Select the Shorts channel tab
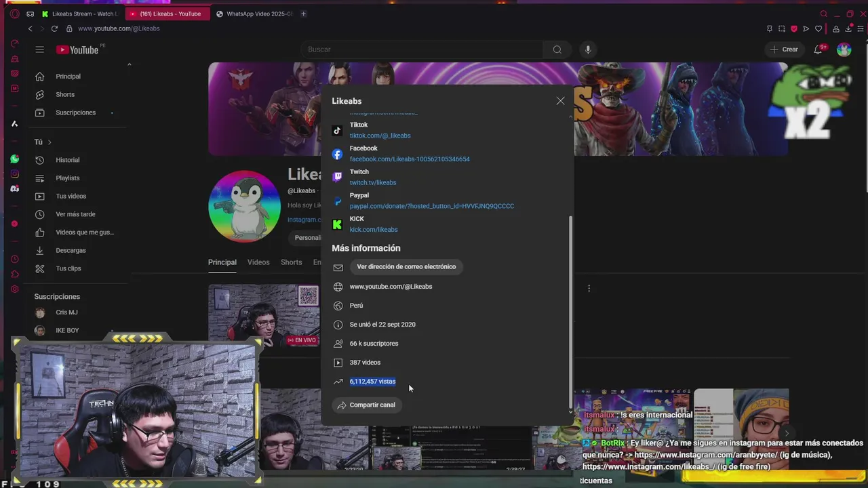 [292, 262]
